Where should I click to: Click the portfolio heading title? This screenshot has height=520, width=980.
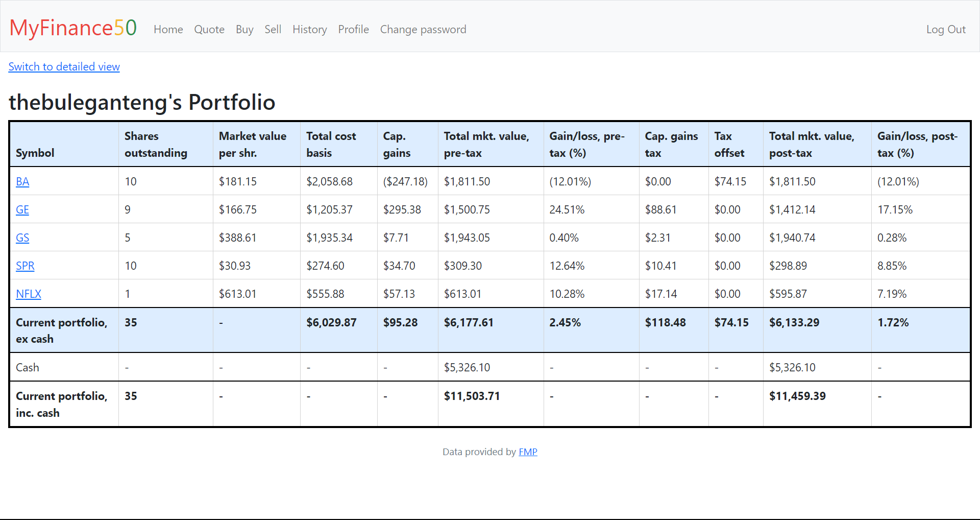142,102
